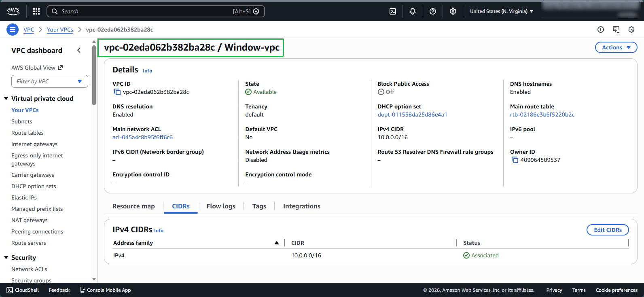The width and height of the screenshot is (644, 297).
Task: Open the Filter by VPC dropdown
Action: (x=50, y=81)
